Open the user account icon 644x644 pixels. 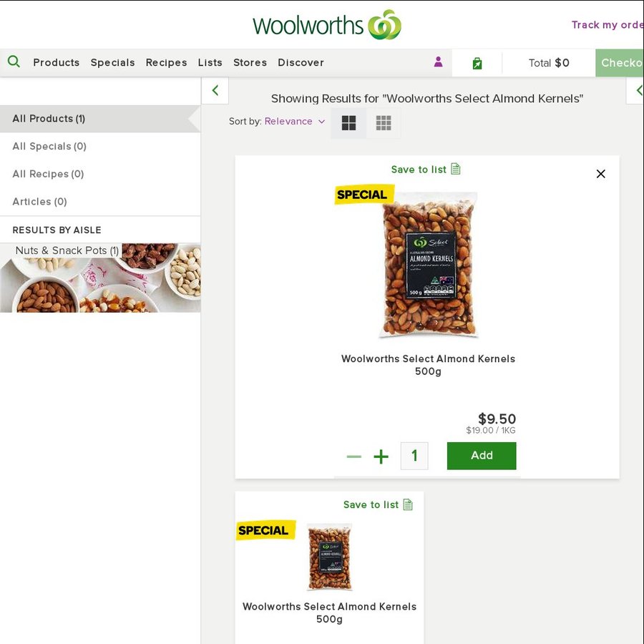pos(438,62)
